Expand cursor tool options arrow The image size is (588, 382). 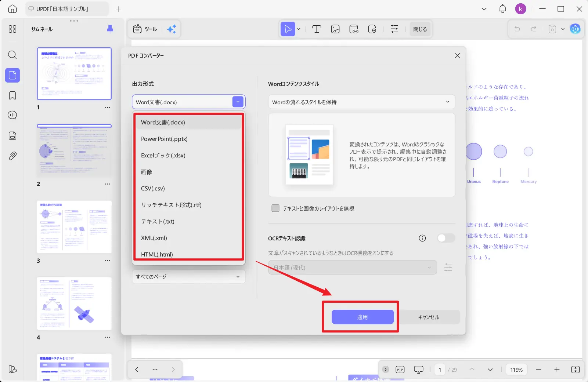click(299, 29)
